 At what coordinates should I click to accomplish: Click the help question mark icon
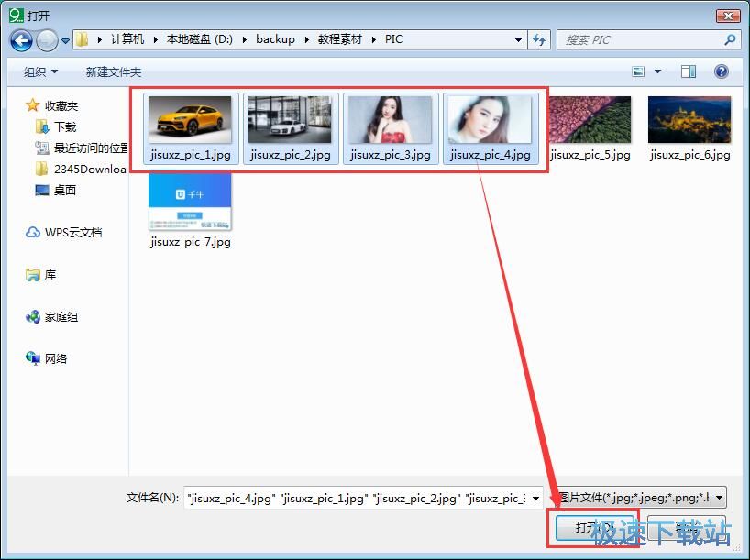722,71
